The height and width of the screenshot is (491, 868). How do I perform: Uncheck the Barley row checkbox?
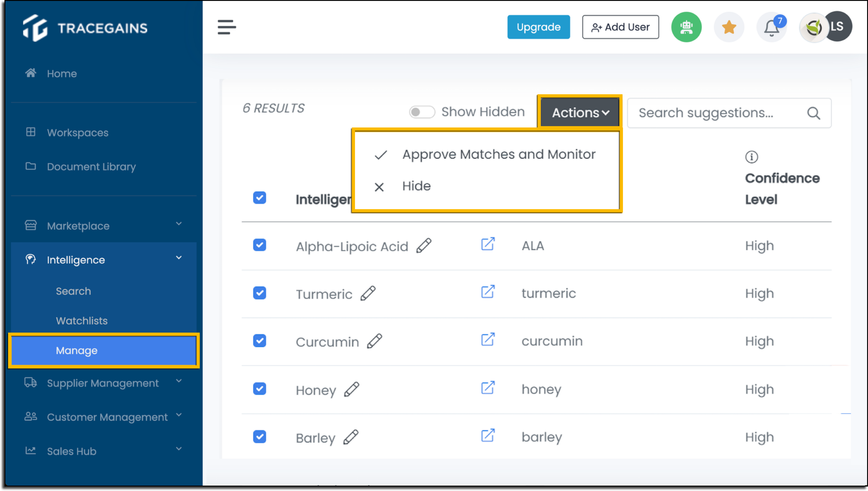coord(260,437)
